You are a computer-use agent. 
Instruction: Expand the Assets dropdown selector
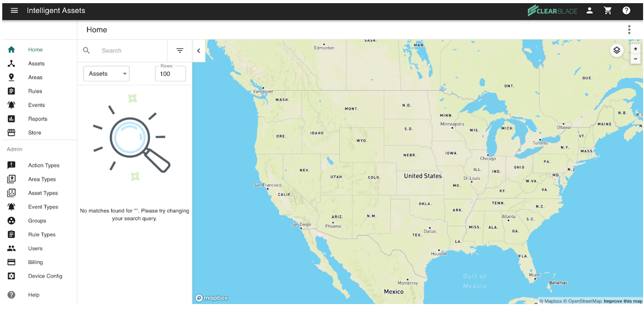click(106, 74)
